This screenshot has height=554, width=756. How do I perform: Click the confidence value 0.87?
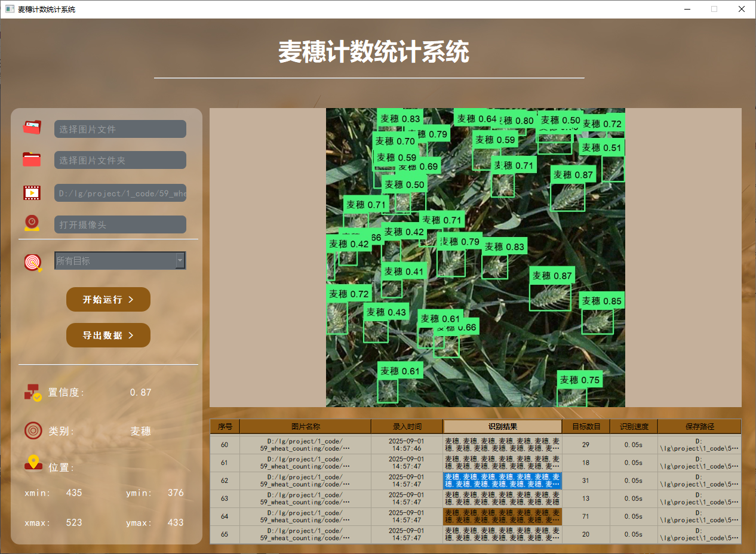coord(141,393)
